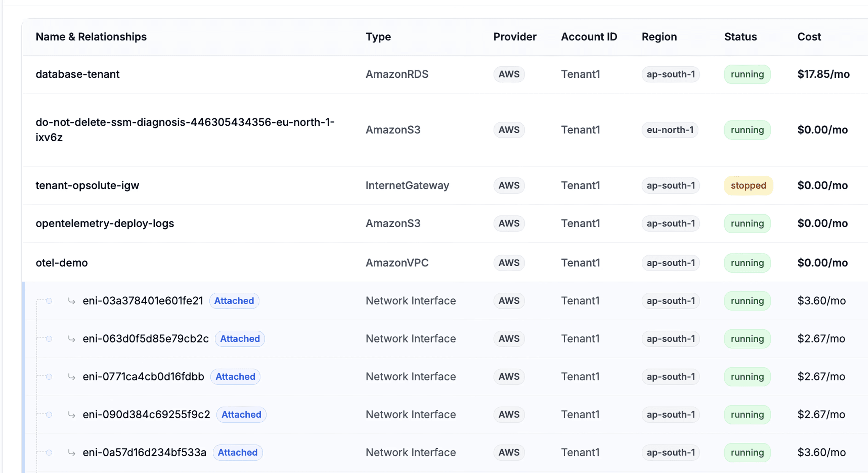
Task: Select the tenant-opsolute-igw row
Action: (x=87, y=185)
